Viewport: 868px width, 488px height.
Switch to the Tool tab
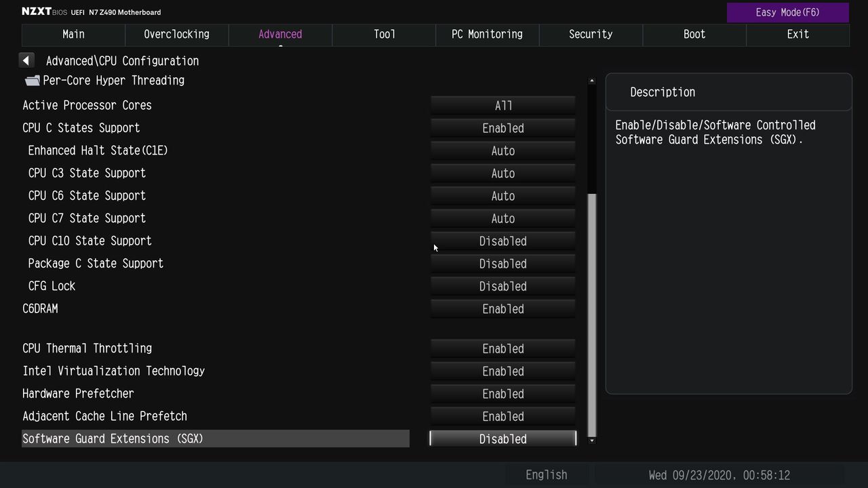(384, 35)
